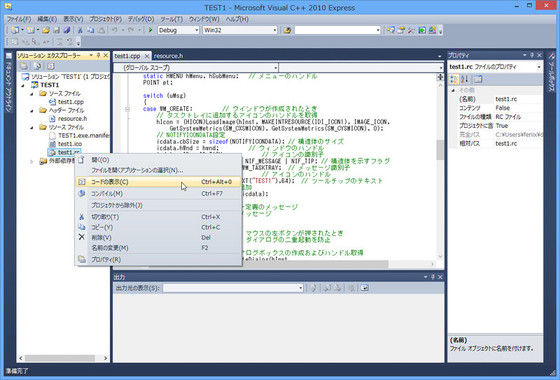This screenshot has height=380, width=560.
Task: Open the ファイル(F) menu
Action: pyautogui.click(x=19, y=19)
